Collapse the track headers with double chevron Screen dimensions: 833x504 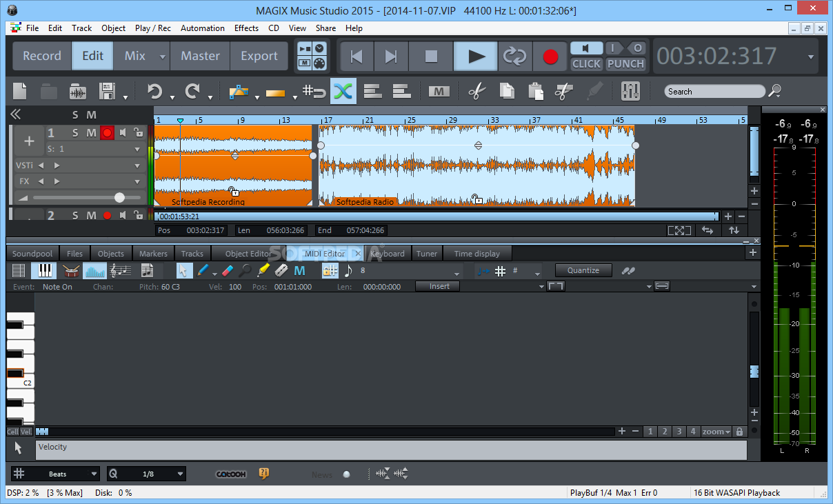[16, 114]
